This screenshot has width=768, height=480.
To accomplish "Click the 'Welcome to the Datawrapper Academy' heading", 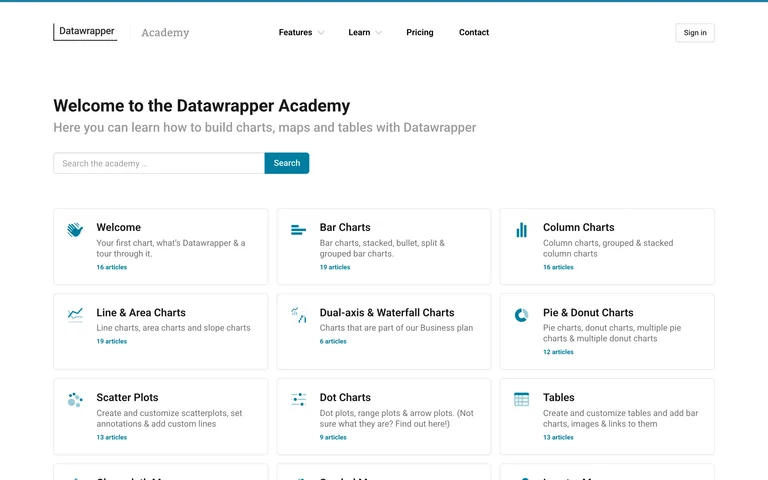I will click(x=202, y=106).
